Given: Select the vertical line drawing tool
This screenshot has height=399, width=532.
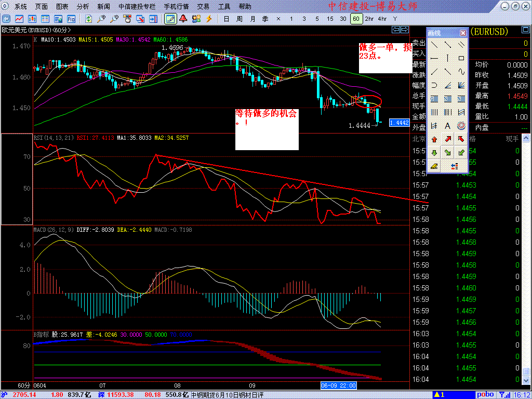Looking at the screenshot, I should point(448,58).
